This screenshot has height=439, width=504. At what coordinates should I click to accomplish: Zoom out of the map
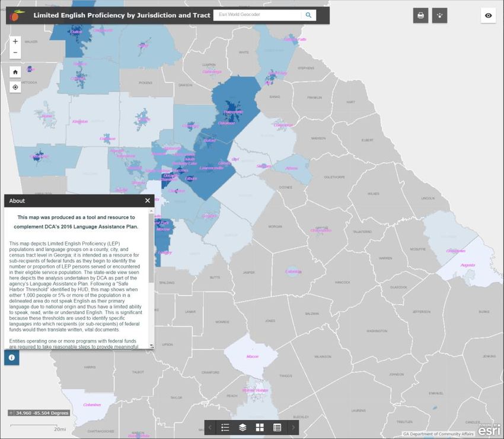point(15,53)
